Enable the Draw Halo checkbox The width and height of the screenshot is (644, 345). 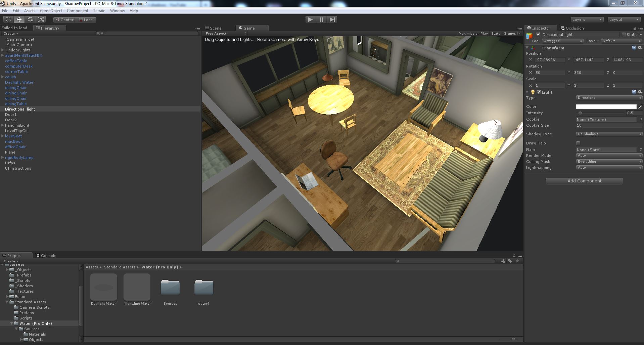[x=578, y=143]
